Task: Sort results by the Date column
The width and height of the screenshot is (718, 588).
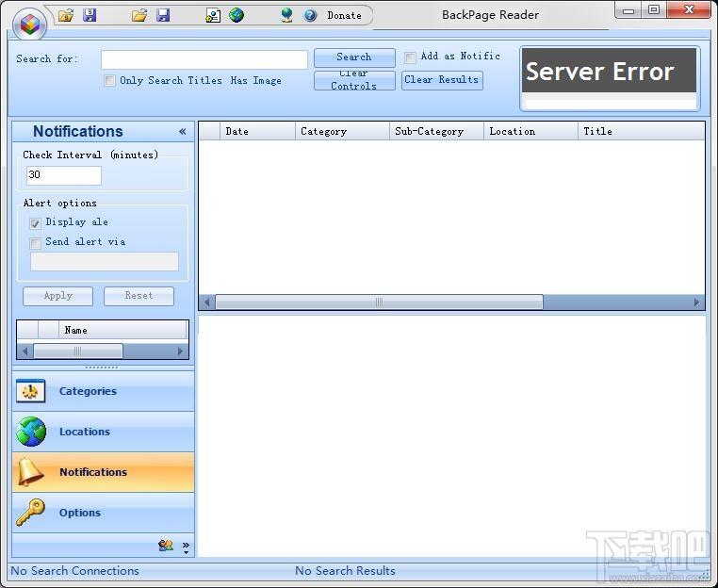Action: (x=257, y=131)
